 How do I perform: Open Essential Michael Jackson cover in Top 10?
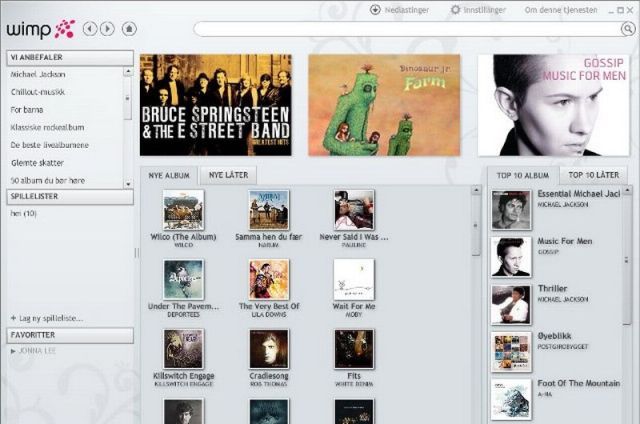click(x=511, y=210)
